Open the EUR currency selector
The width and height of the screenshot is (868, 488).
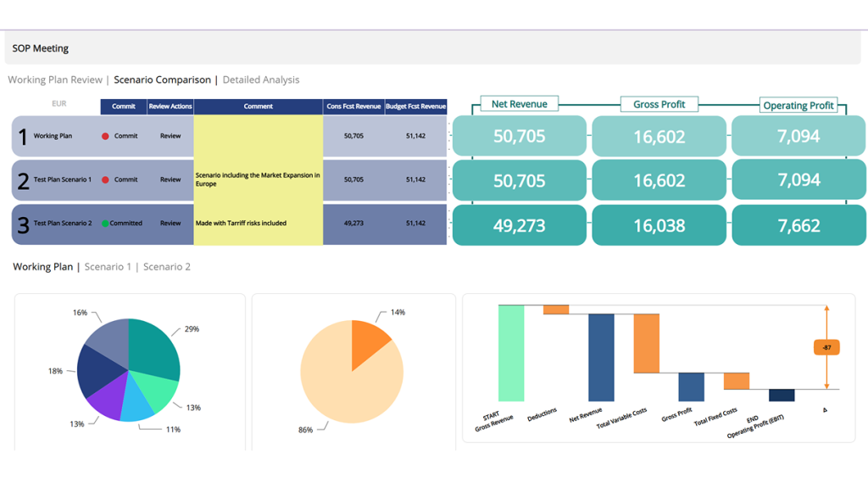click(58, 103)
